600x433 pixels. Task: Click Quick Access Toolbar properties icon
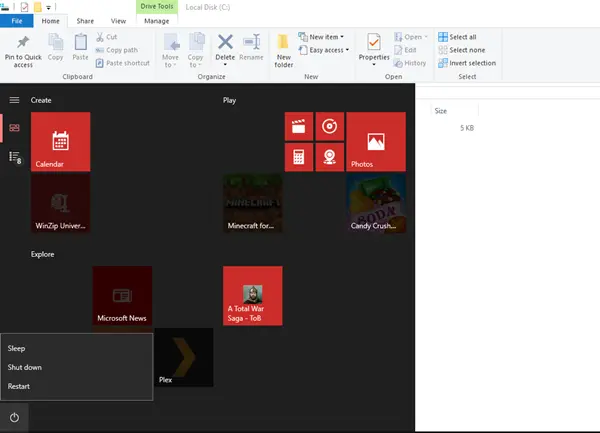click(24, 7)
